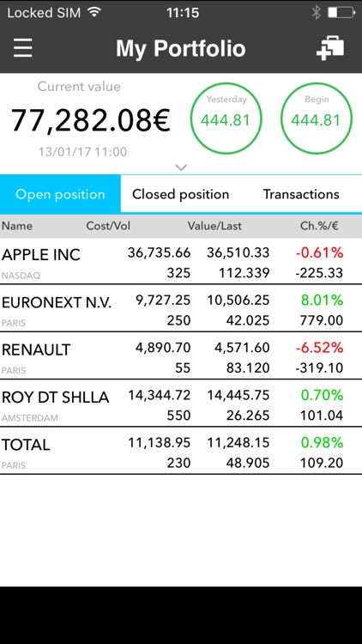
Task: Tap the Ch.%/€ column header
Action: point(319,226)
